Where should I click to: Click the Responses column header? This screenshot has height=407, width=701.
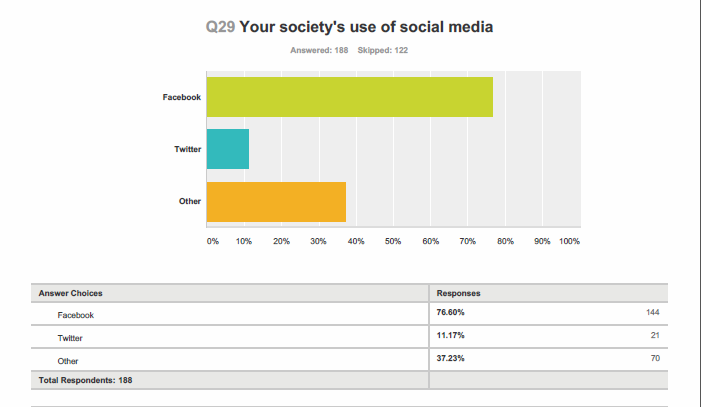[458, 293]
